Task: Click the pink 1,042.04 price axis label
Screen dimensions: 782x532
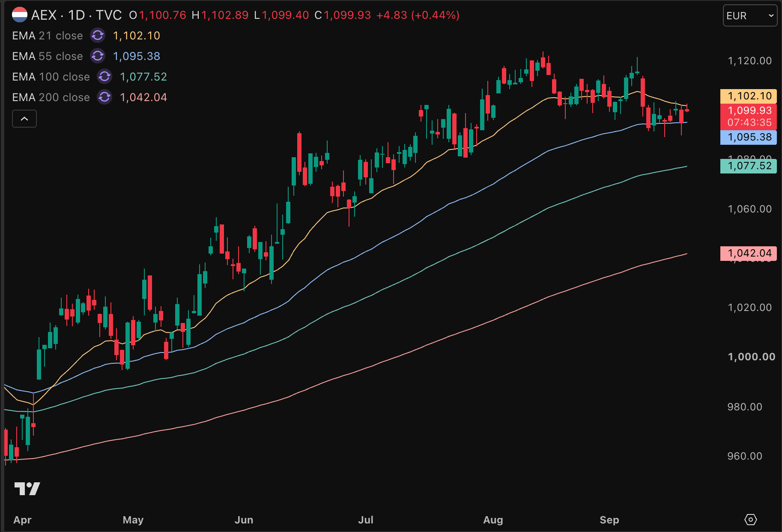Action: coord(749,253)
